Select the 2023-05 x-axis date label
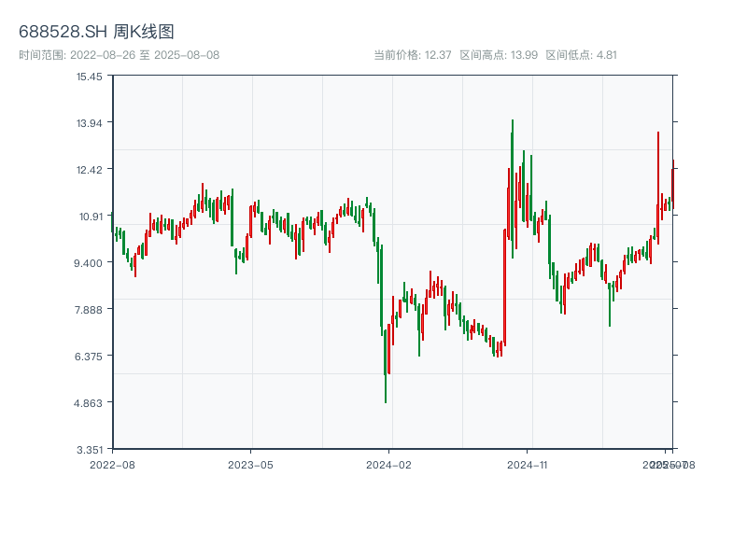This screenshot has height=560, width=747. (x=250, y=464)
